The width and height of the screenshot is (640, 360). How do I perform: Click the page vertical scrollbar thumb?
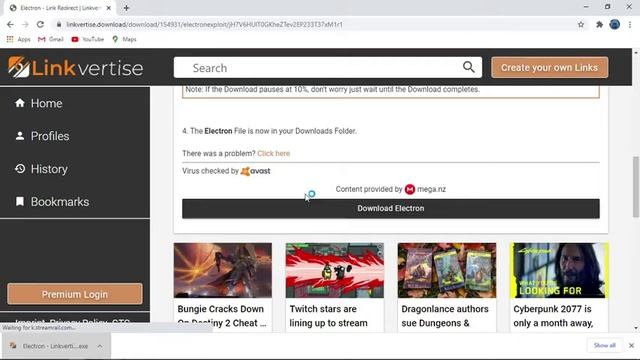[x=636, y=187]
